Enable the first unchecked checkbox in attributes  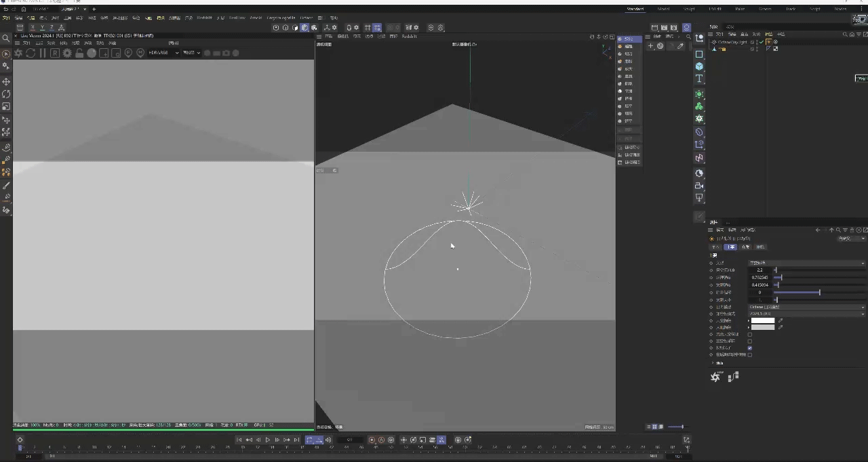(x=749, y=334)
